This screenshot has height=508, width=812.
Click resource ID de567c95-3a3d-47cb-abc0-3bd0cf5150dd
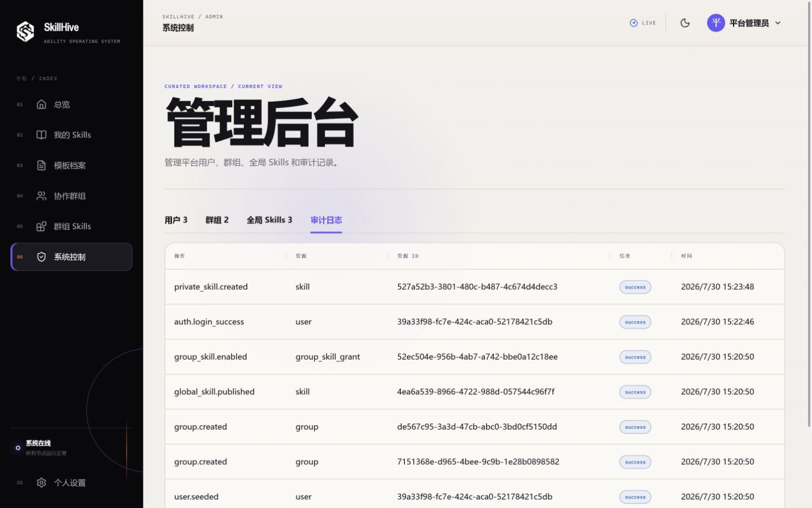(477, 426)
